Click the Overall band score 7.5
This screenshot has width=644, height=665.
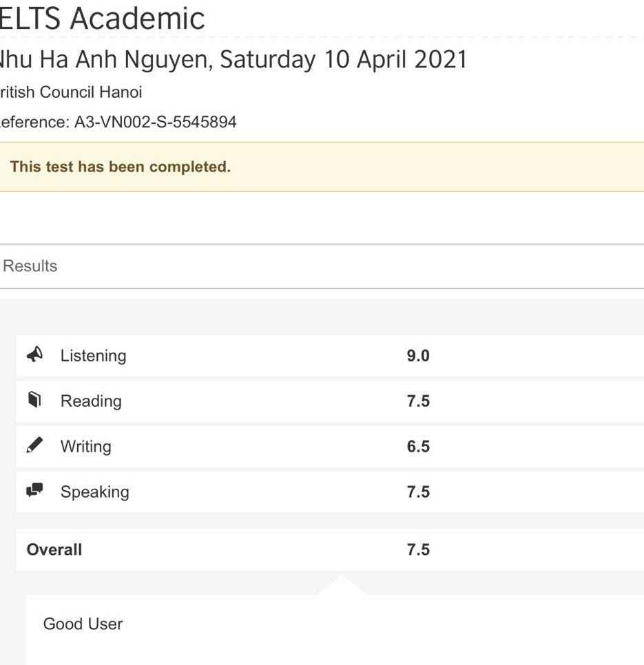(418, 550)
